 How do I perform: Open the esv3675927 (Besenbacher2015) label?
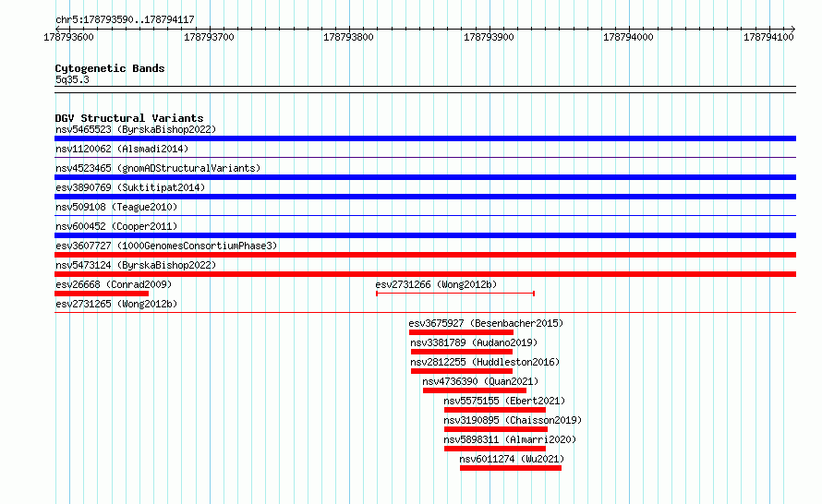point(486,323)
